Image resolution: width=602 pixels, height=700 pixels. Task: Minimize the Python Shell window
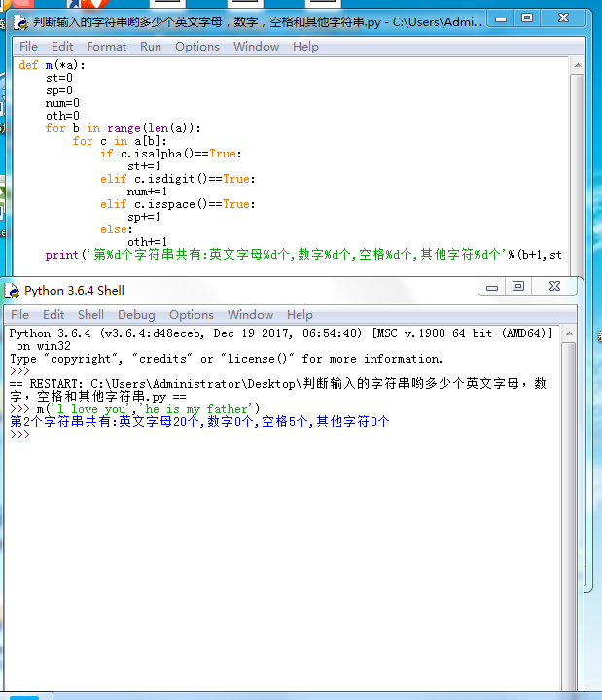tap(492, 287)
